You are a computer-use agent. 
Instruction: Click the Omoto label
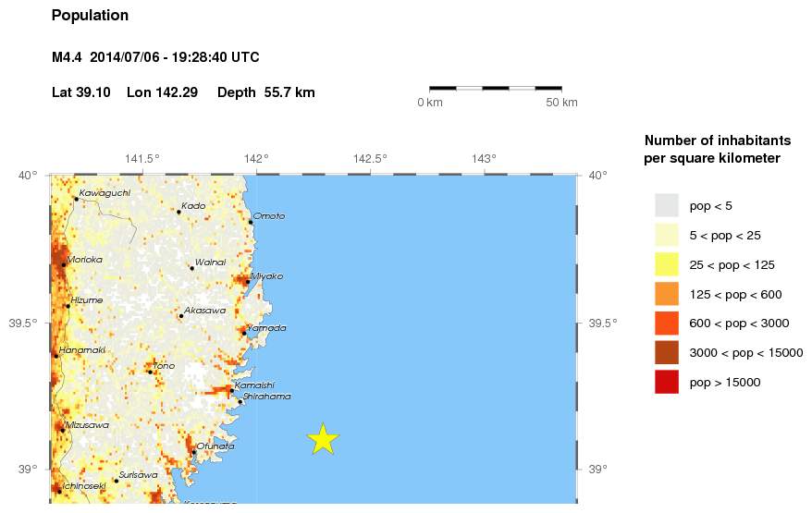269,216
